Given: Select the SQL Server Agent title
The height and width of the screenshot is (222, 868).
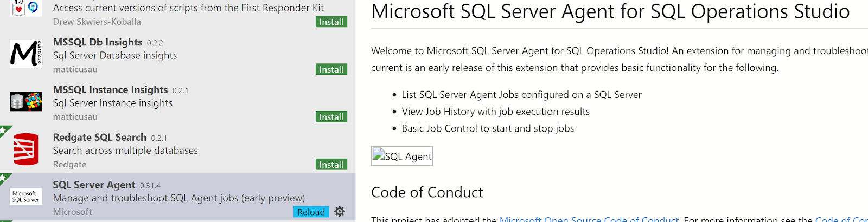Looking at the screenshot, I should tap(94, 185).
